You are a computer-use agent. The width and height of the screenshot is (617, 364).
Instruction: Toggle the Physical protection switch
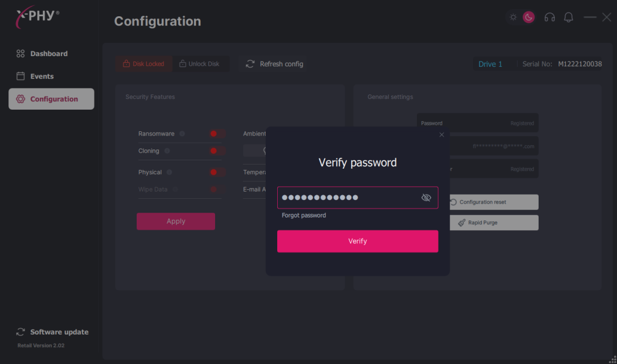click(216, 172)
